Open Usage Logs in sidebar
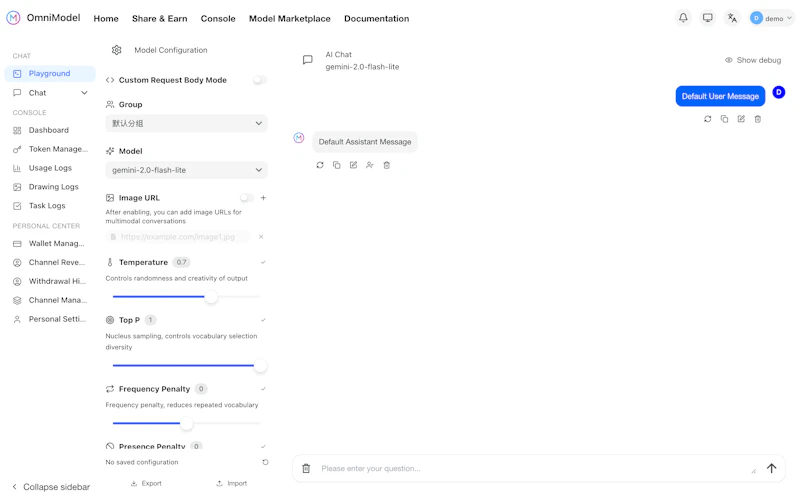The height and width of the screenshot is (500, 800). pos(50,168)
